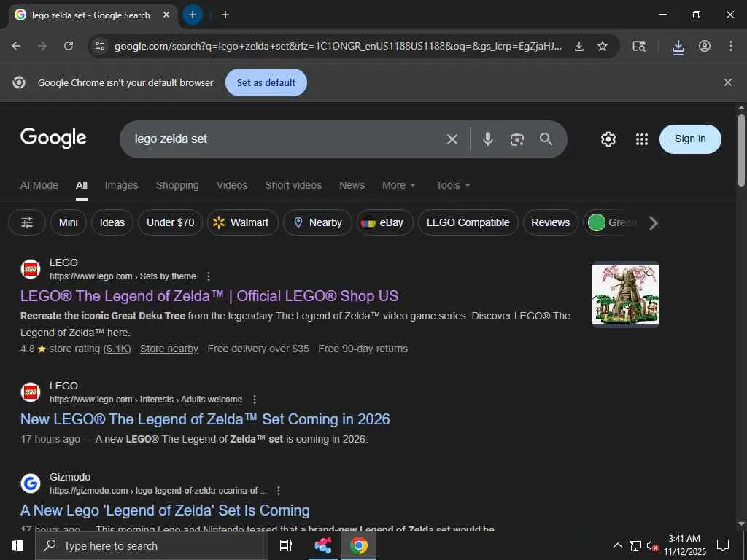The image size is (747, 560).
Task: Open Official LEGO Shop US result link
Action: 209,296
